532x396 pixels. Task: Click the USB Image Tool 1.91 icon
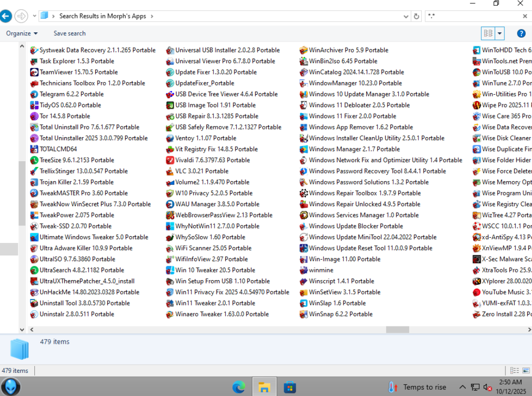tap(170, 105)
